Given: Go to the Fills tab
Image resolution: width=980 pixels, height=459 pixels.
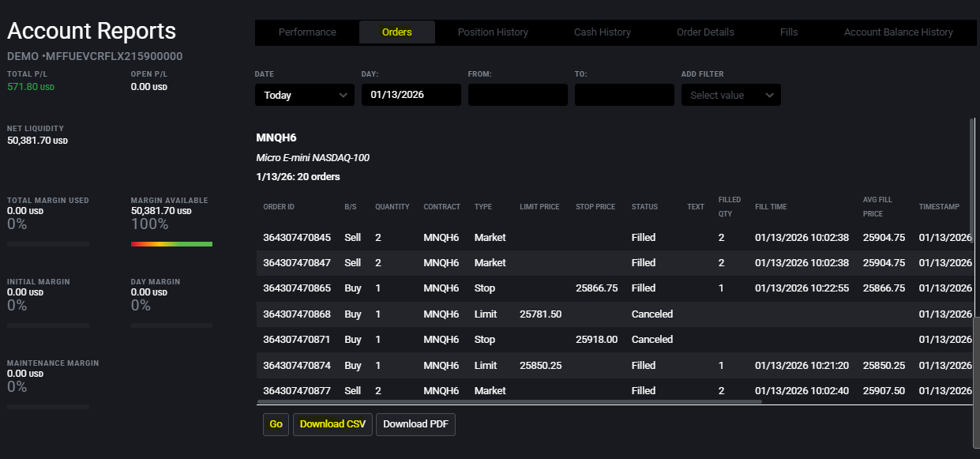Looking at the screenshot, I should coord(788,32).
